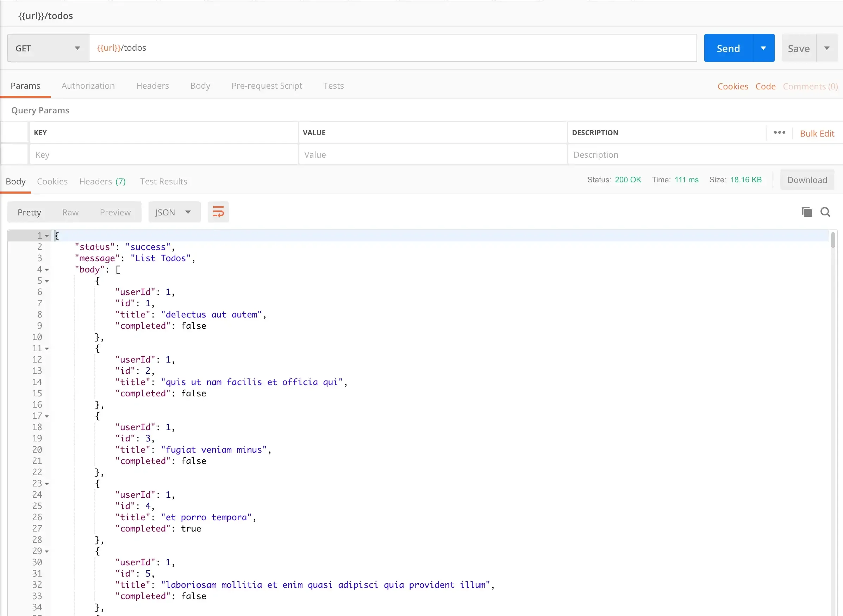This screenshot has width=843, height=616.
Task: Click the search response magnifier icon
Action: click(x=825, y=212)
